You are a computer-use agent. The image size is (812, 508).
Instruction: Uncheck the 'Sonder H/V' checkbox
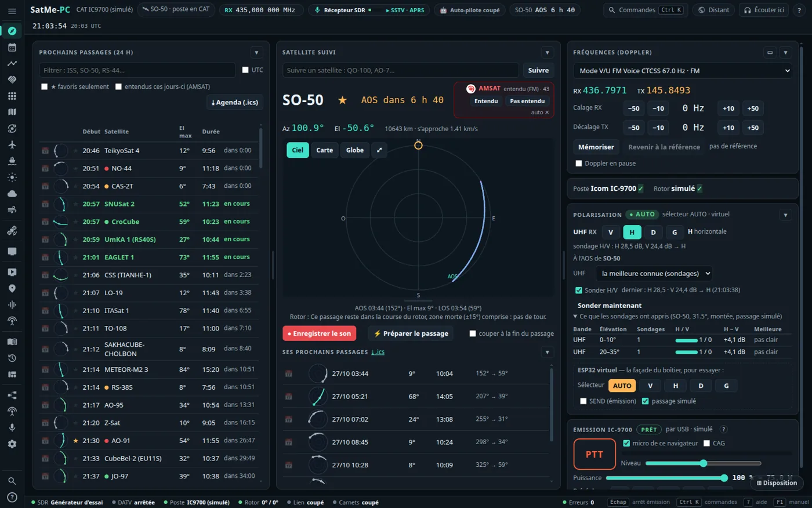pos(578,290)
